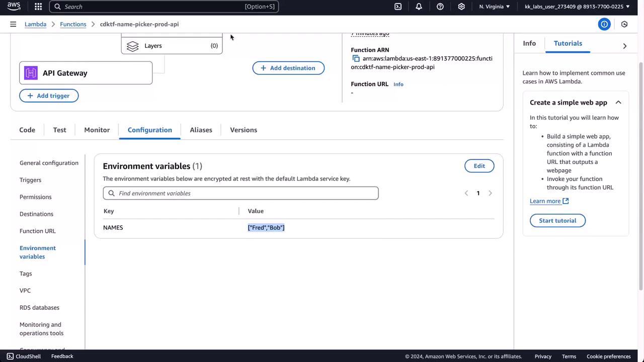Screen dimensions: 644x362
Task: Open Function URL in the configuration sidebar
Action: point(38,231)
